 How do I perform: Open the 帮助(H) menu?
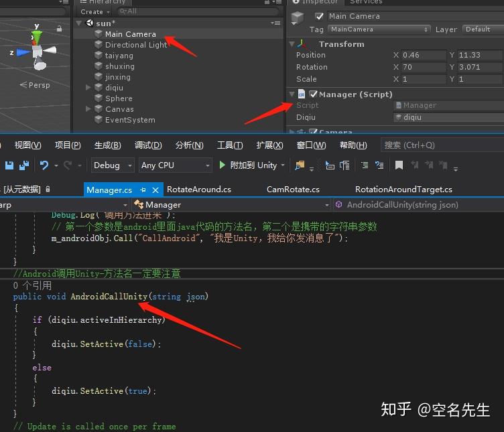(x=353, y=145)
